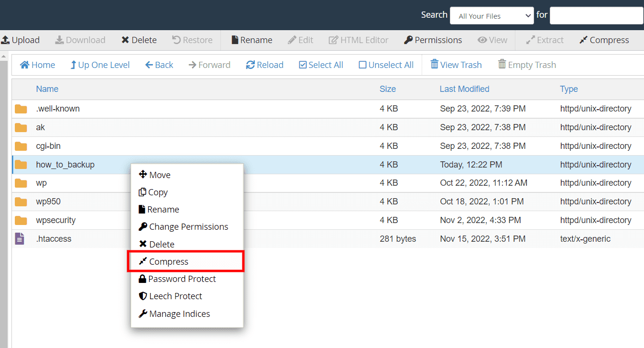Reload the file listing

(x=264, y=65)
